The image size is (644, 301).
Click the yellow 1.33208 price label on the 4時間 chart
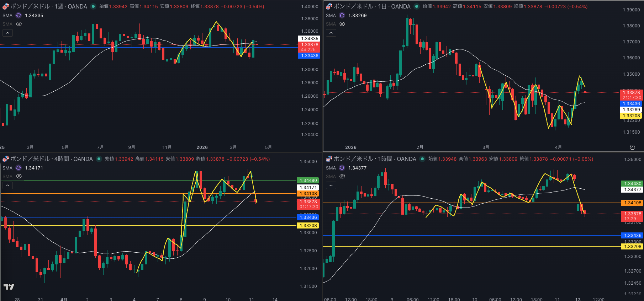click(x=308, y=226)
